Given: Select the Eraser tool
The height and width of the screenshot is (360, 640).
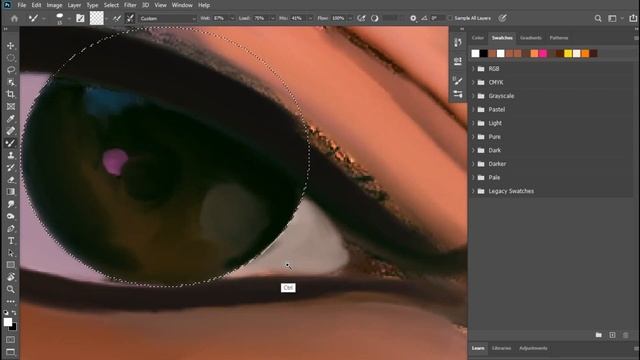Looking at the screenshot, I should coord(11,180).
